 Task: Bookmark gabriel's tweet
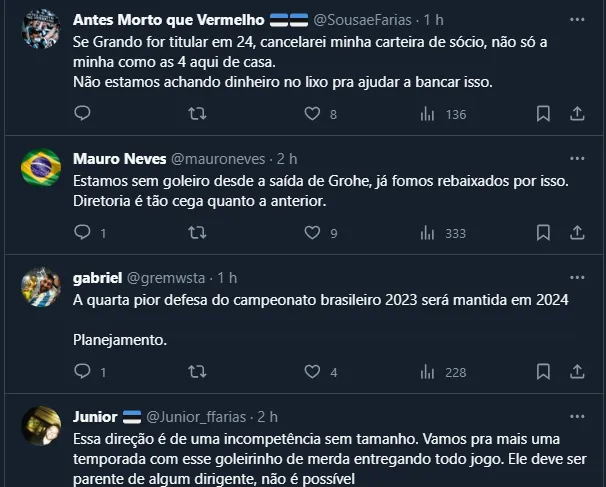tap(543, 371)
